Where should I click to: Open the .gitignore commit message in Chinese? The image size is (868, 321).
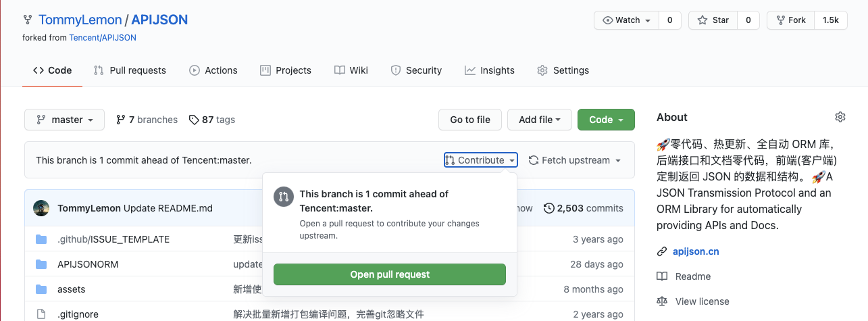pos(328,314)
